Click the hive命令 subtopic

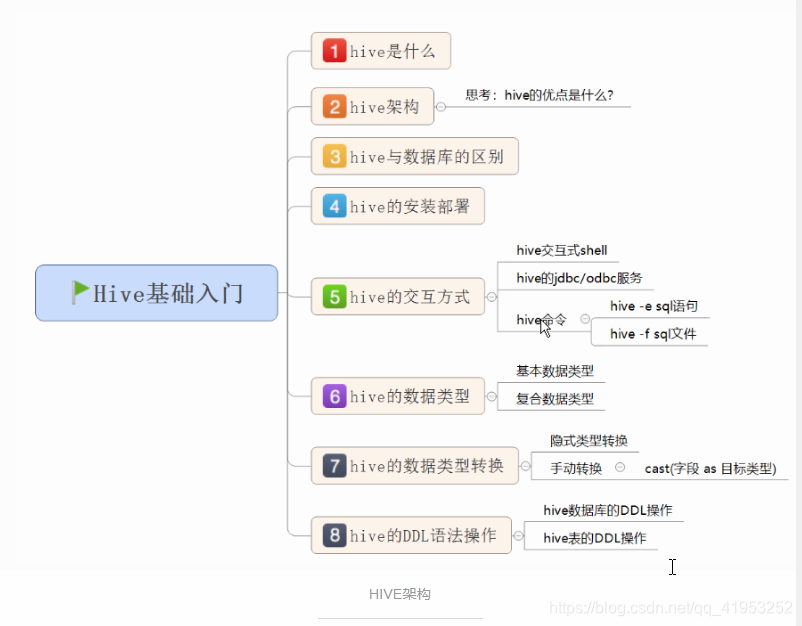[541, 320]
